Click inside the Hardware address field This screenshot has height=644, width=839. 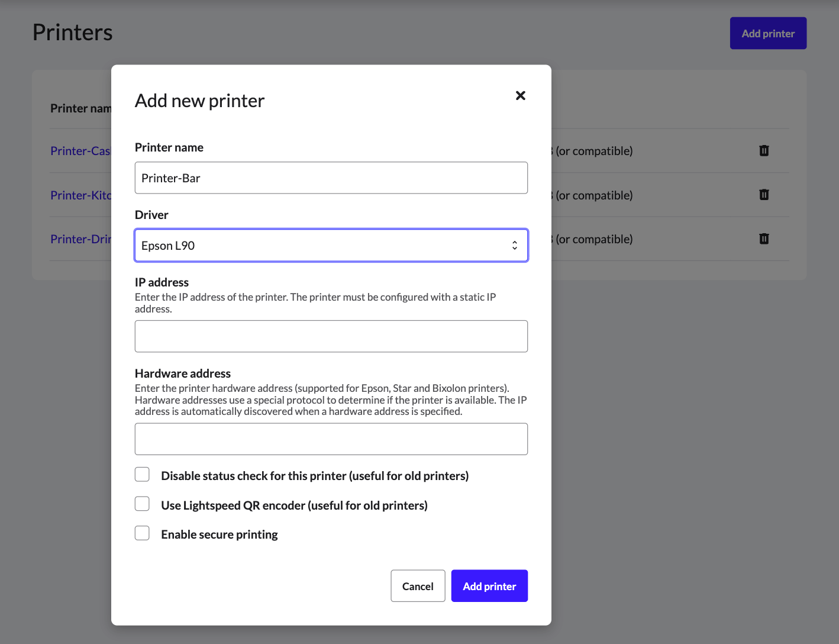[x=331, y=439]
